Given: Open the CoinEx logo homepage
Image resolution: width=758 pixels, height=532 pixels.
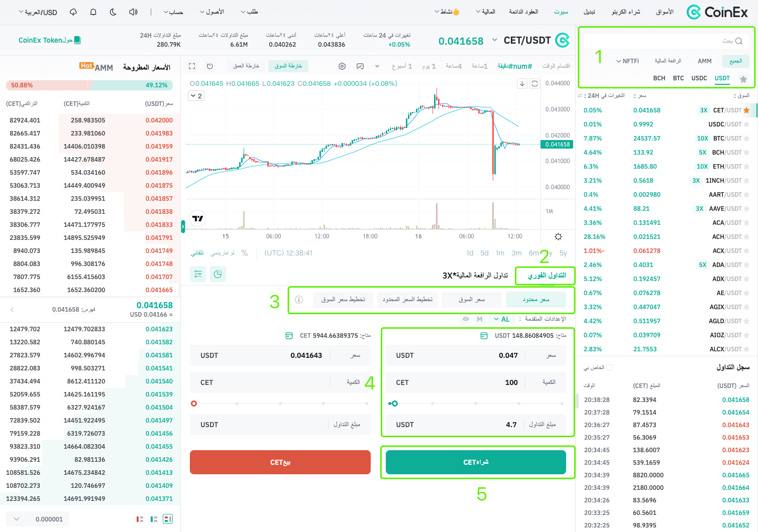Looking at the screenshot, I should click(717, 12).
